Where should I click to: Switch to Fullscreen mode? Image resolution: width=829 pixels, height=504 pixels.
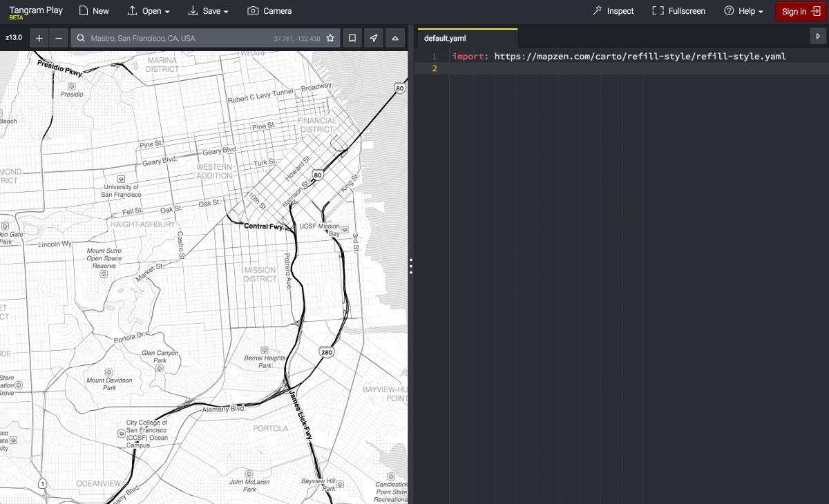click(678, 11)
